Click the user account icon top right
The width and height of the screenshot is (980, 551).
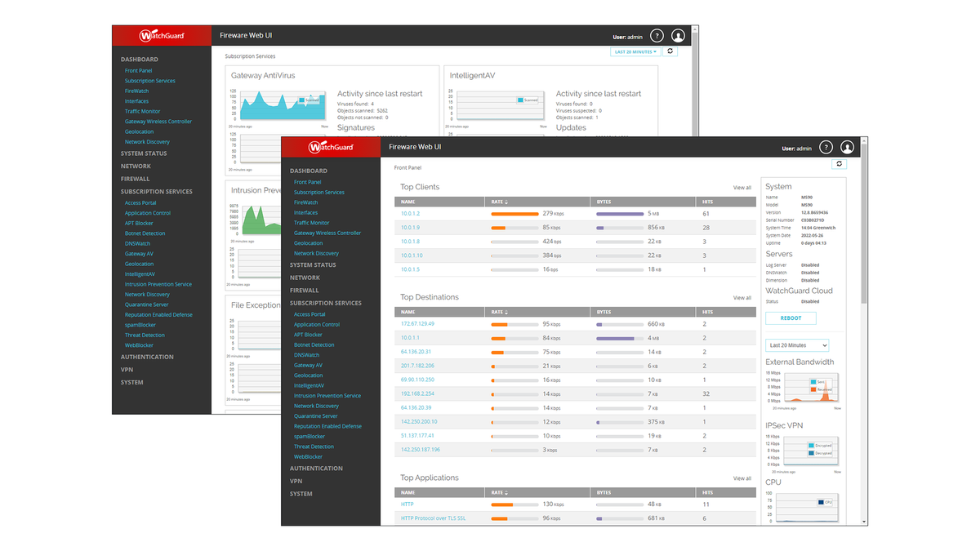[847, 147]
